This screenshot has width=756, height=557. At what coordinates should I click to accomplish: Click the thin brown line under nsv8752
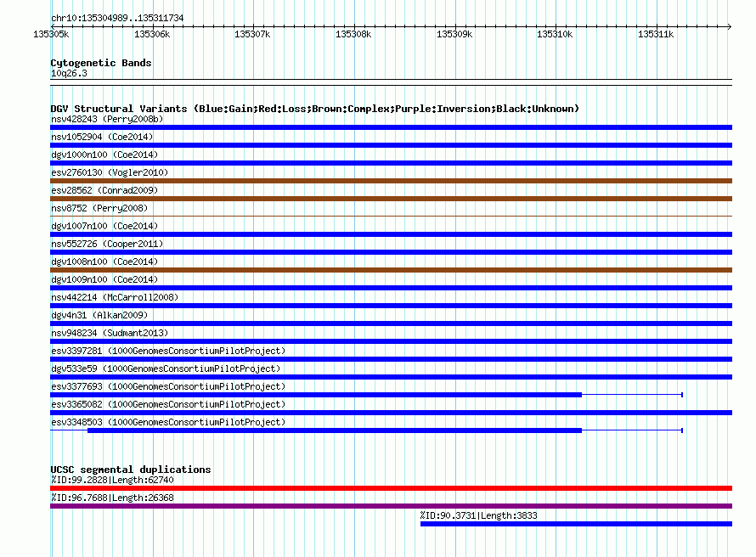(x=391, y=216)
